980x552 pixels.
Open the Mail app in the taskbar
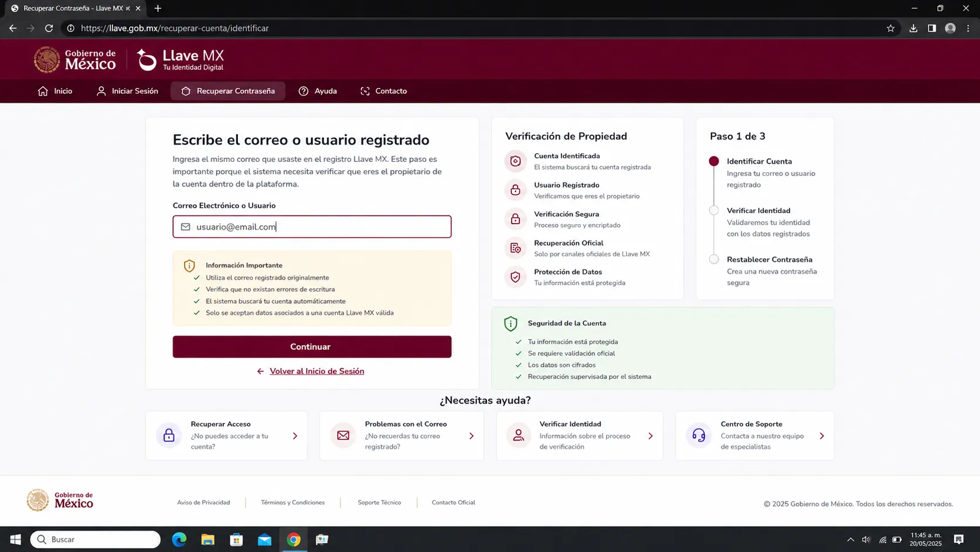pyautogui.click(x=265, y=539)
